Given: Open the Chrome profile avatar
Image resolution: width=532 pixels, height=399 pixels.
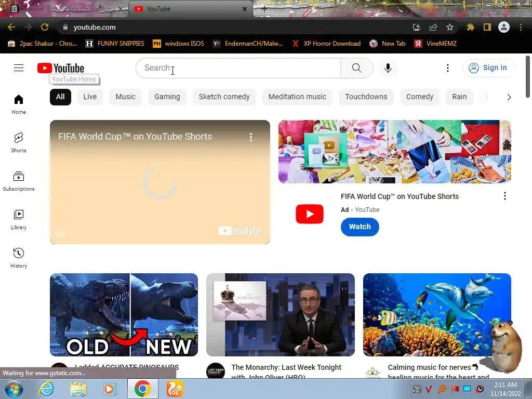Looking at the screenshot, I should [x=504, y=27].
